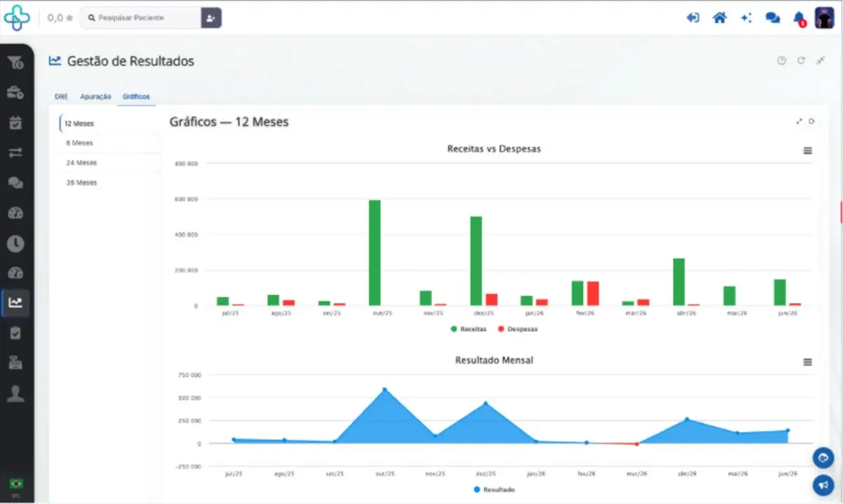Open the home icon in the top bar

719,18
